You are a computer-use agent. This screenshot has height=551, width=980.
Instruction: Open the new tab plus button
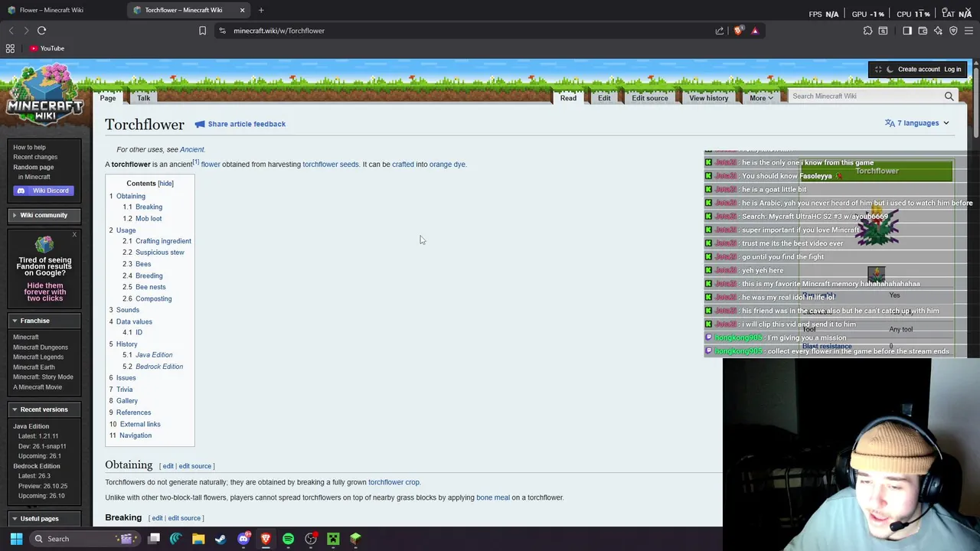pyautogui.click(x=261, y=10)
